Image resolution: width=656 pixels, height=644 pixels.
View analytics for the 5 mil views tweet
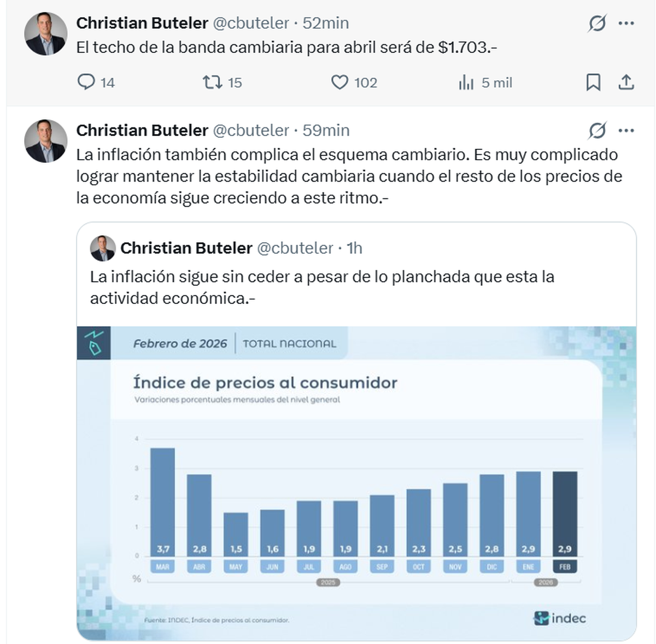coord(466,83)
